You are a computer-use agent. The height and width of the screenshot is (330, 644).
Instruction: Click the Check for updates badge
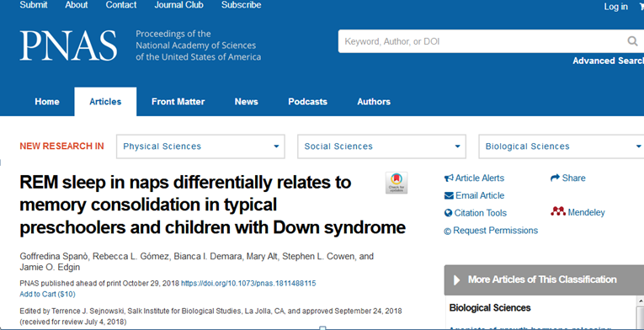(x=397, y=183)
